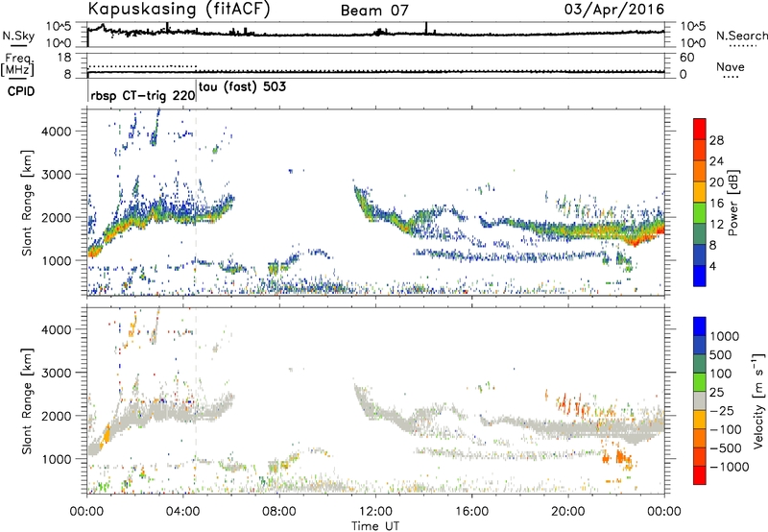
Task: Pick the light green segment of Power color bar
Action: point(700,213)
